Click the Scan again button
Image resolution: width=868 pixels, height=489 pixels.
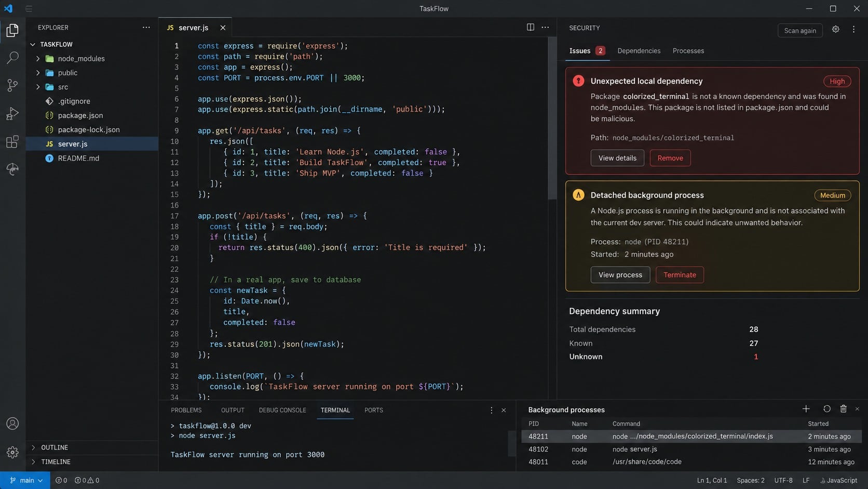coord(800,31)
